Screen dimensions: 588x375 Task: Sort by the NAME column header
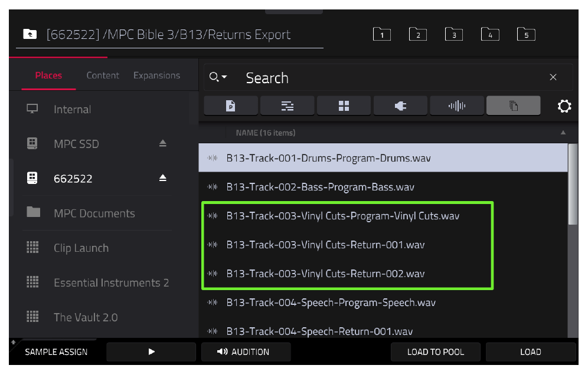[266, 133]
